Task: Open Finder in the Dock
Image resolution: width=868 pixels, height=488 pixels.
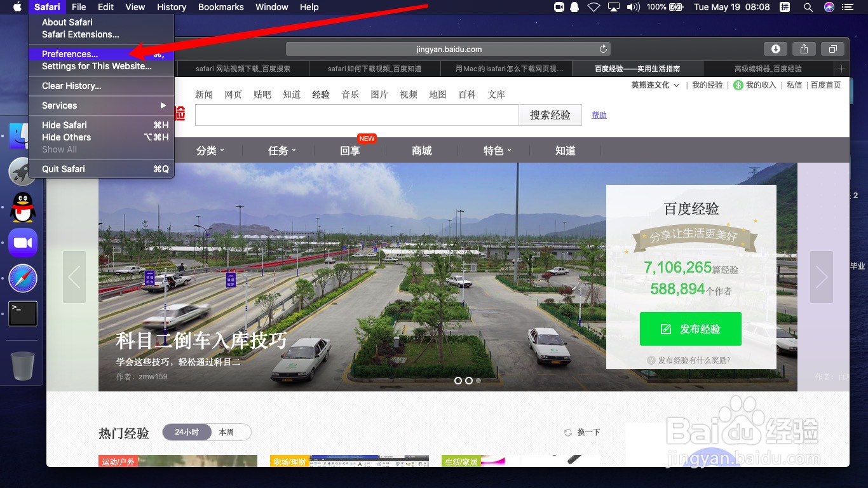Action: (x=22, y=136)
